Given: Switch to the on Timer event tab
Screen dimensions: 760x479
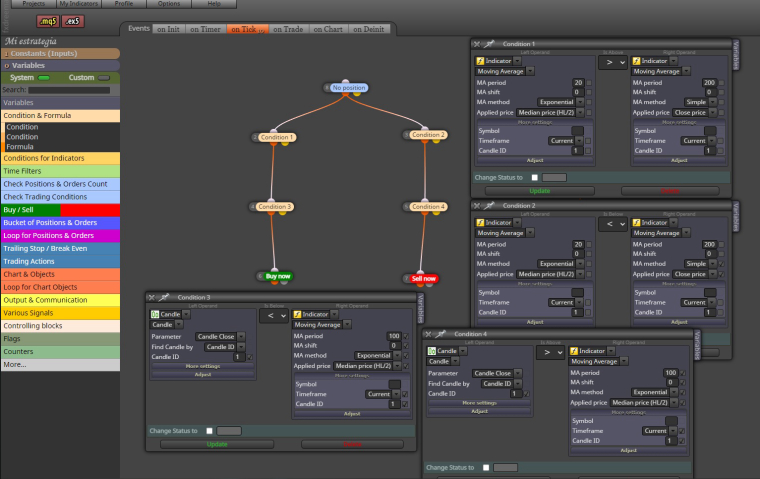Looking at the screenshot, I should pos(206,29).
